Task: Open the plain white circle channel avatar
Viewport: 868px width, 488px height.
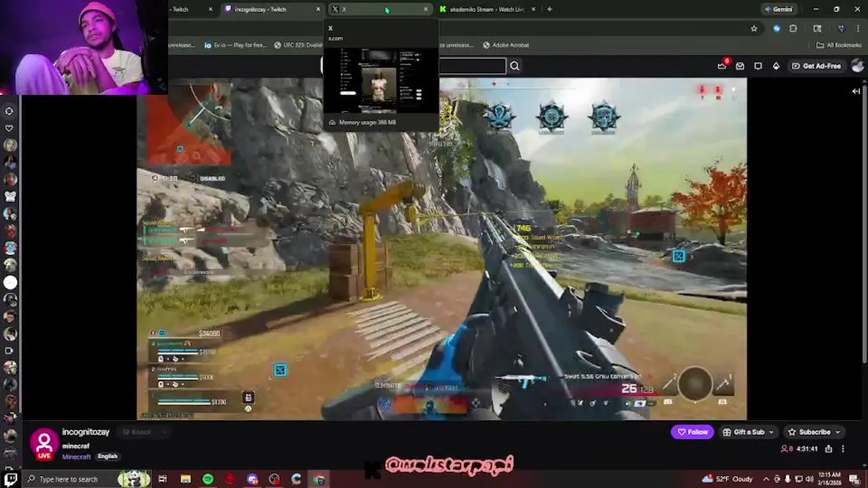Action: pyautogui.click(x=10, y=282)
